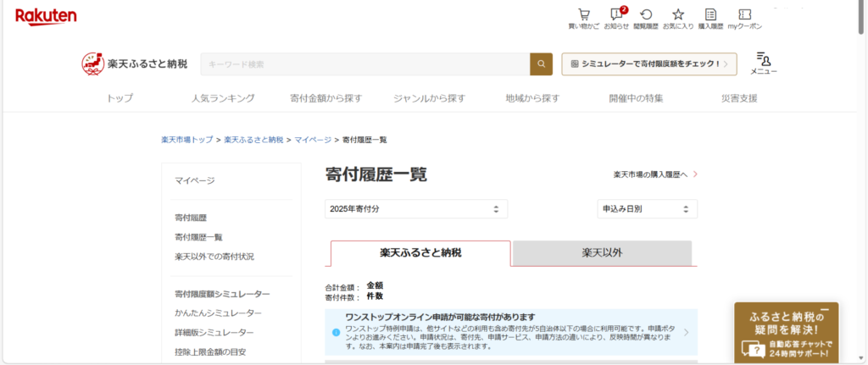Expand the 2025年寄付分 year dropdown
The image size is (868, 365).
tap(415, 209)
